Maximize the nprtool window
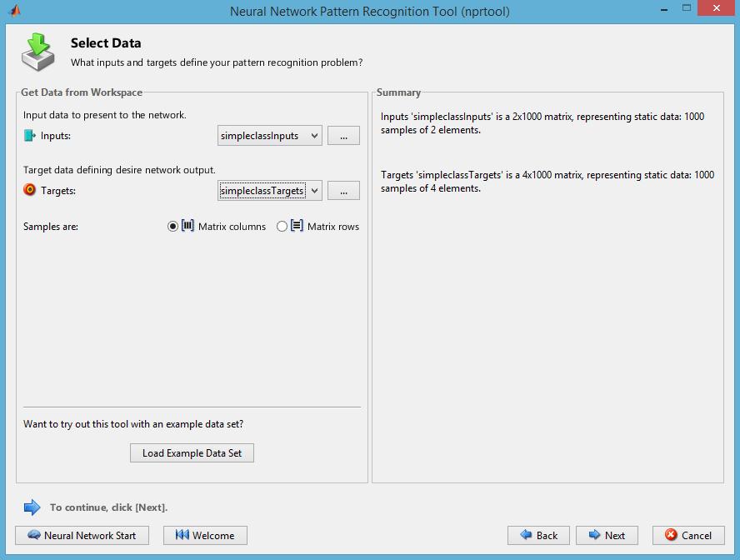This screenshot has height=560, width=740. click(x=687, y=8)
